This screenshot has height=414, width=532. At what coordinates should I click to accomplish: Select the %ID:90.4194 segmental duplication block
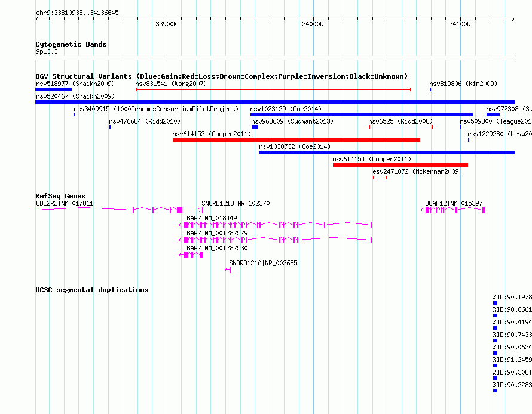[x=495, y=328]
